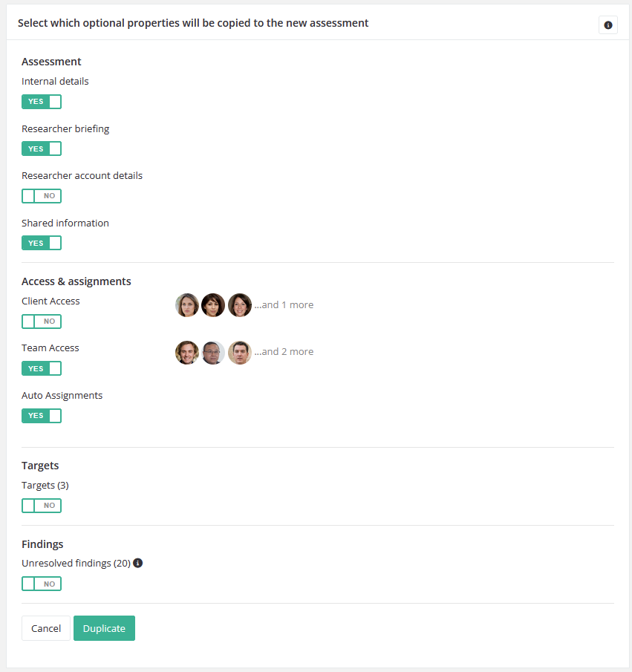Click the Duplicate button
Viewport: 632px width, 672px height.
coord(104,627)
